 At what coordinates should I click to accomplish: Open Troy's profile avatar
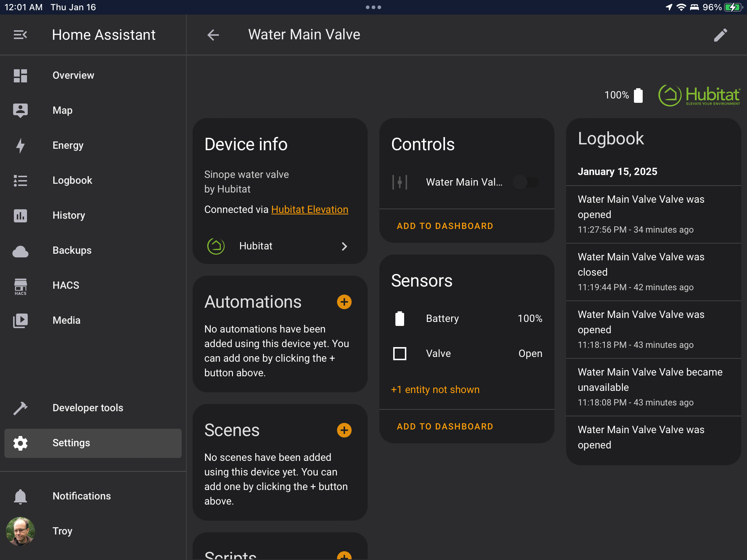pos(20,531)
